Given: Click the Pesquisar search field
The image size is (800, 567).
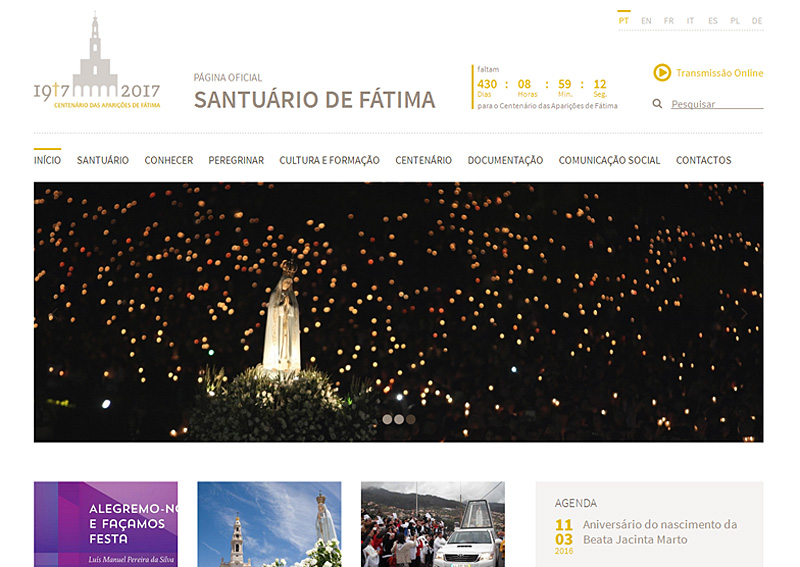Looking at the screenshot, I should 717,104.
